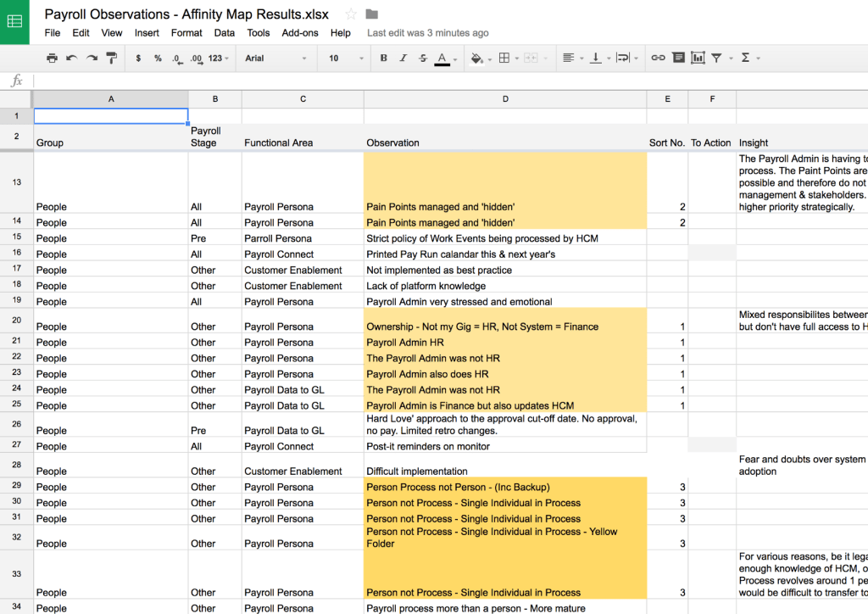Toggle italic formatting
The image size is (868, 614).
click(x=403, y=59)
